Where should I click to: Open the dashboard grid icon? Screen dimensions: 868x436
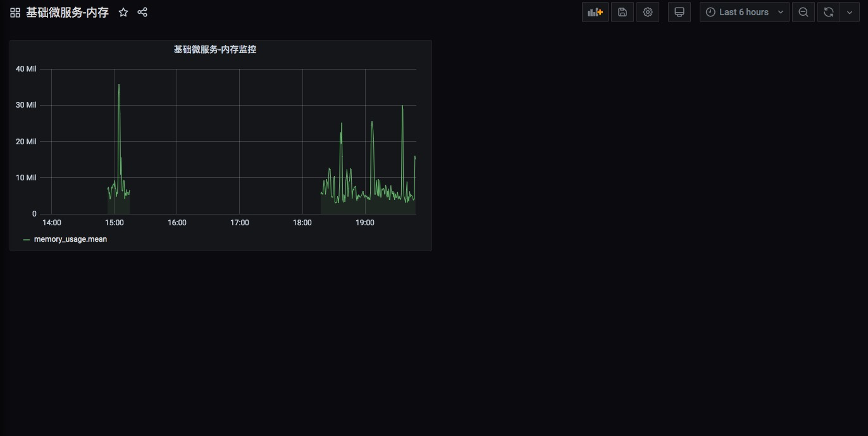(15, 13)
